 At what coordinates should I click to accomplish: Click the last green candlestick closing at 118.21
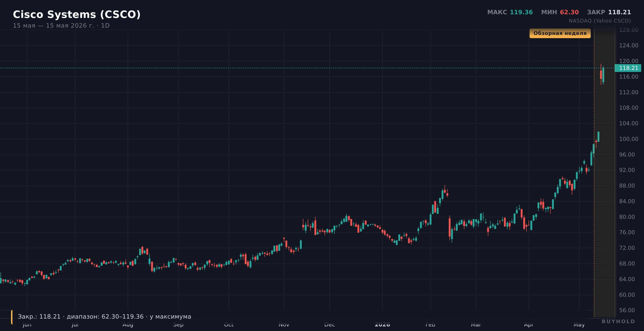pos(603,75)
